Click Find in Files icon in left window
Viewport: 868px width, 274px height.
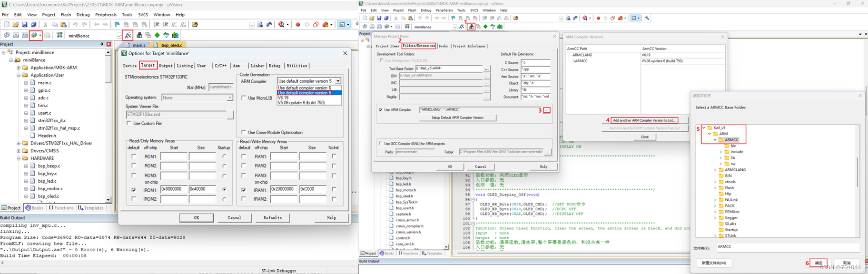(260, 24)
